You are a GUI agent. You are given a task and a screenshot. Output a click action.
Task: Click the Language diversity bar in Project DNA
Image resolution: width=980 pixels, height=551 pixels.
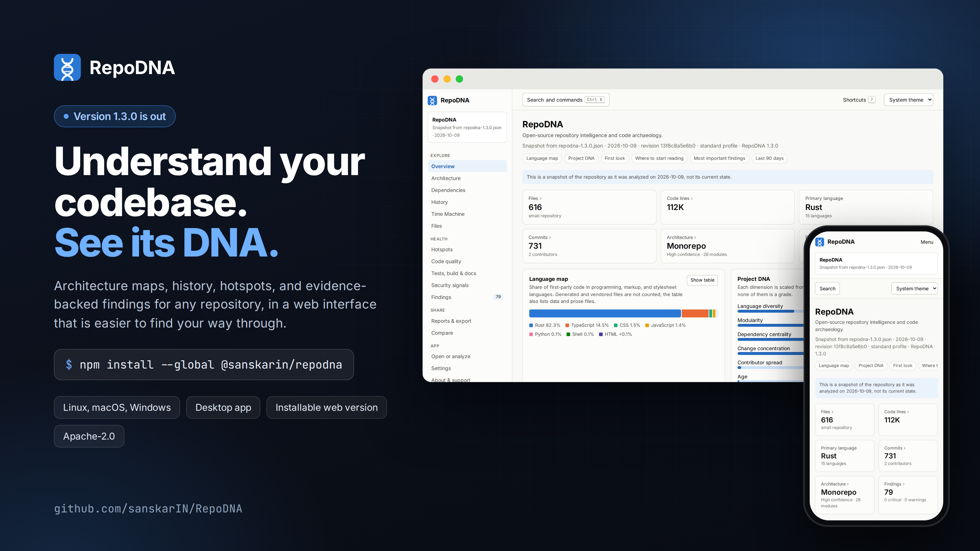770,311
